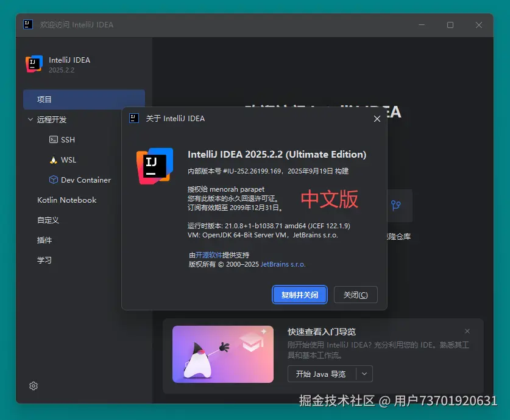Click the IntelliJ IDEA 2025.2.2 (Ultimate Edition) heading
Viewport: 510px width, 420px height.
pos(277,154)
